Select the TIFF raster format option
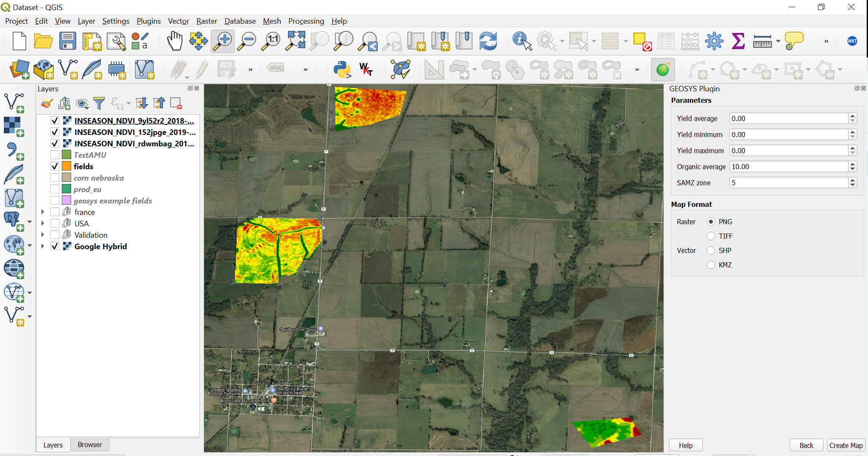 coord(711,236)
